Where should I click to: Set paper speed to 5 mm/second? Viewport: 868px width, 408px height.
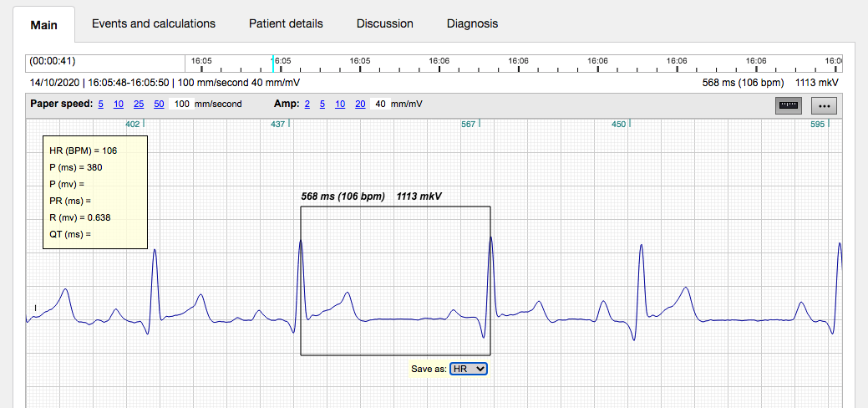(x=101, y=104)
